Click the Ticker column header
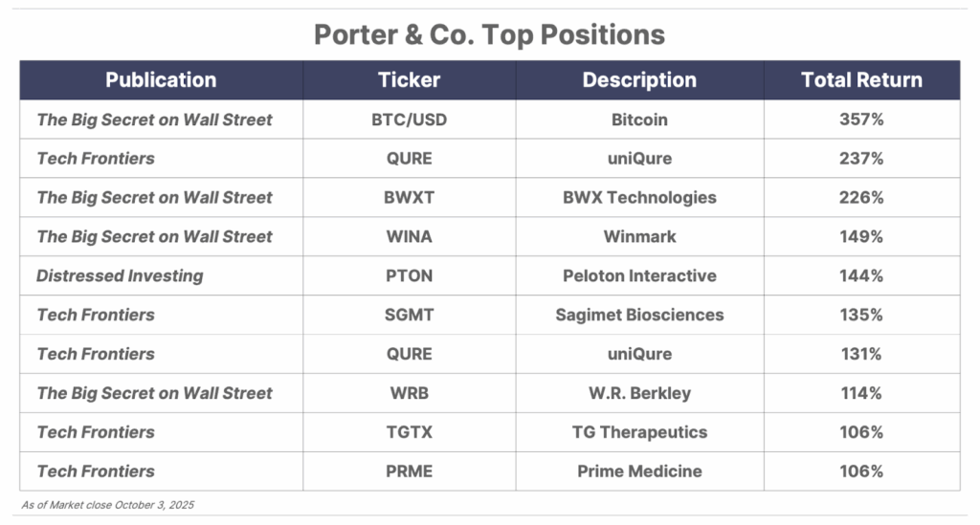980x525 pixels. click(x=409, y=80)
